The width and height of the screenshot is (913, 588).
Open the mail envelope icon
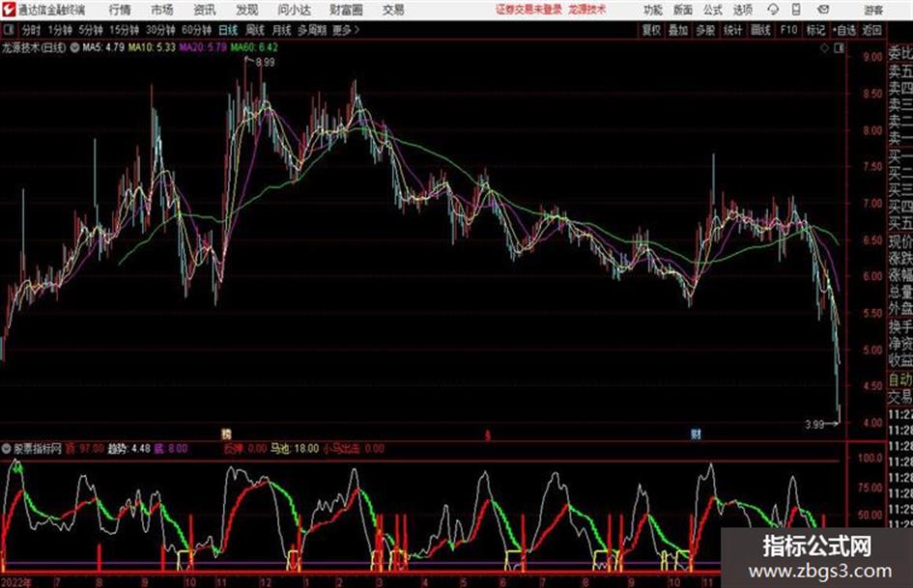click(x=823, y=10)
